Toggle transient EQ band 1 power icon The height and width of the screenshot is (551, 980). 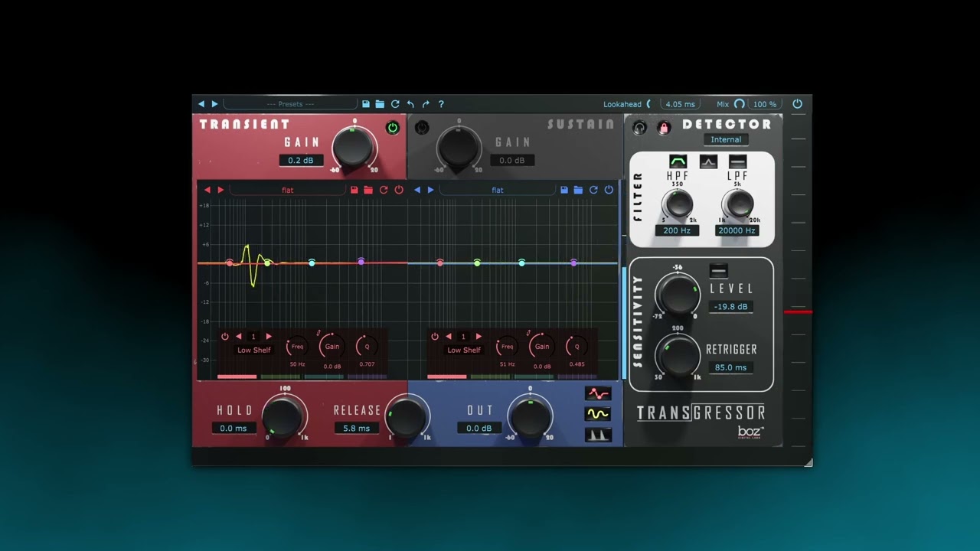pyautogui.click(x=225, y=337)
